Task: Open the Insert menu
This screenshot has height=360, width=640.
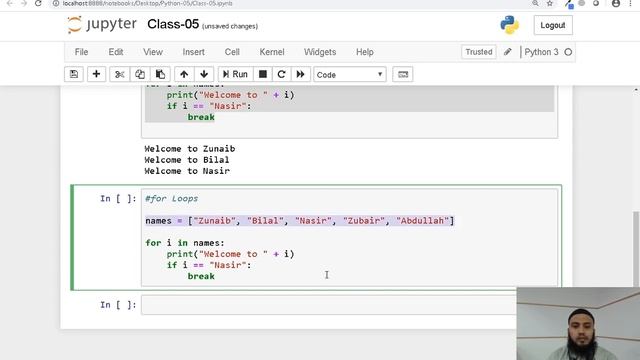Action: click(x=193, y=52)
